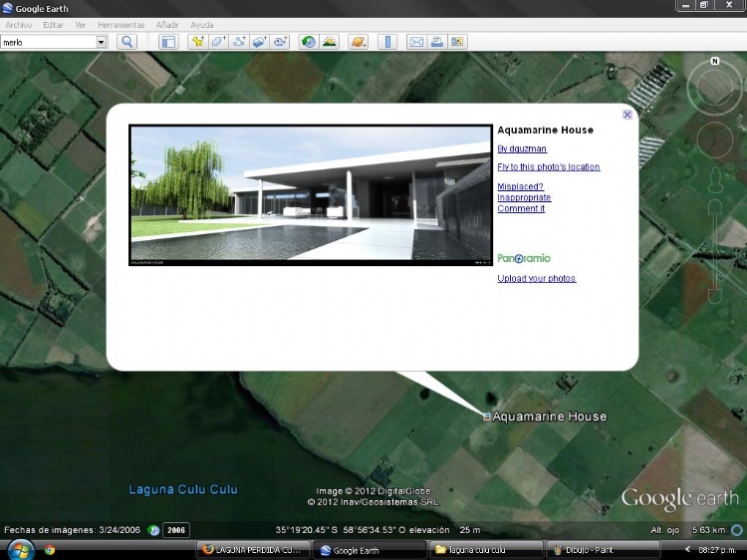Email the view with the envelope icon
The width and height of the screenshot is (747, 560).
[x=416, y=42]
